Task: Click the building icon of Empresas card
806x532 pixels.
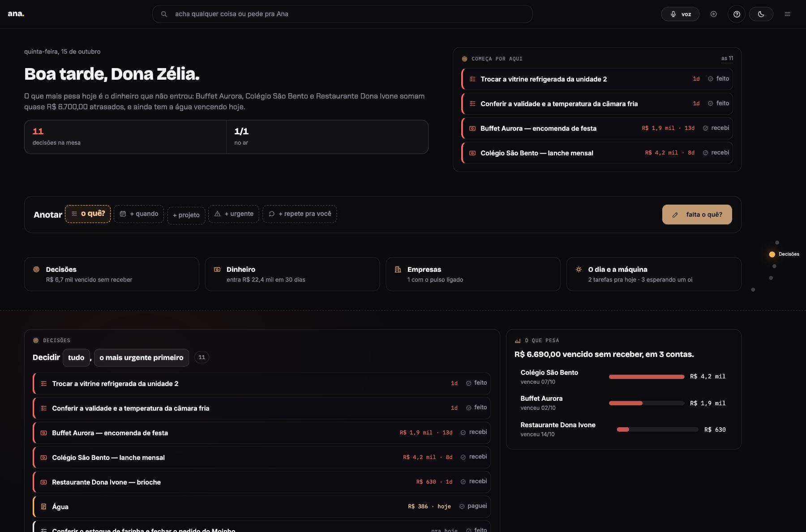Action: (398, 270)
